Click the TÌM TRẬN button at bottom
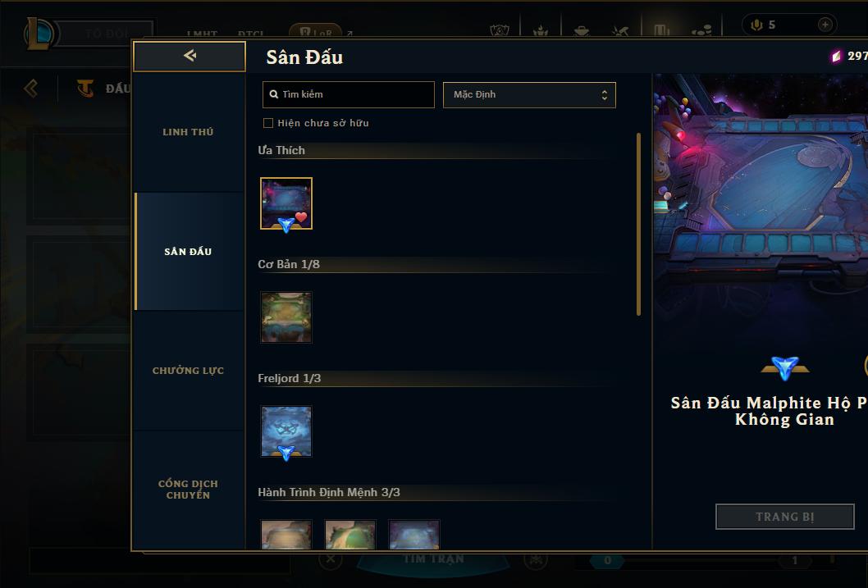 tap(433, 560)
